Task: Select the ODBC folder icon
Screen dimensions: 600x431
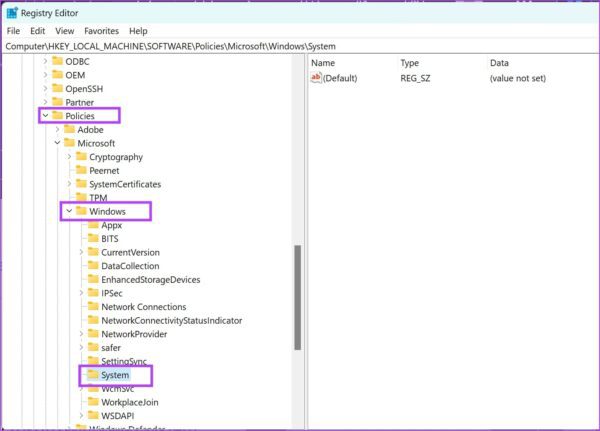Action: coord(57,61)
